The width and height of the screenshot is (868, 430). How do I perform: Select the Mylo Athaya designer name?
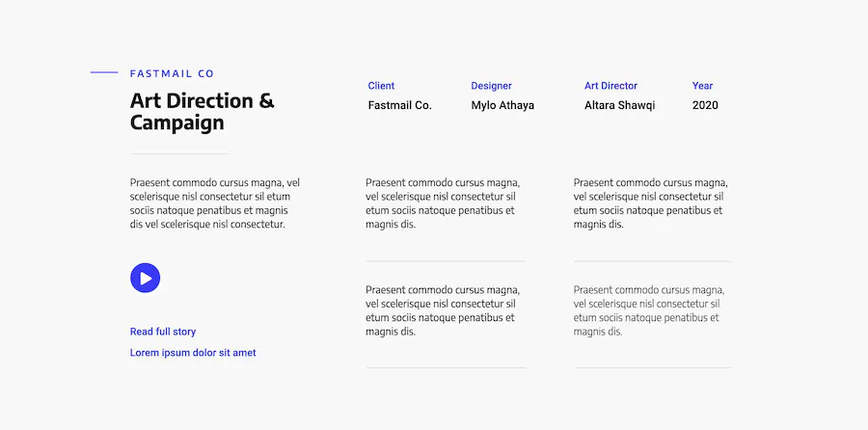[x=502, y=105]
